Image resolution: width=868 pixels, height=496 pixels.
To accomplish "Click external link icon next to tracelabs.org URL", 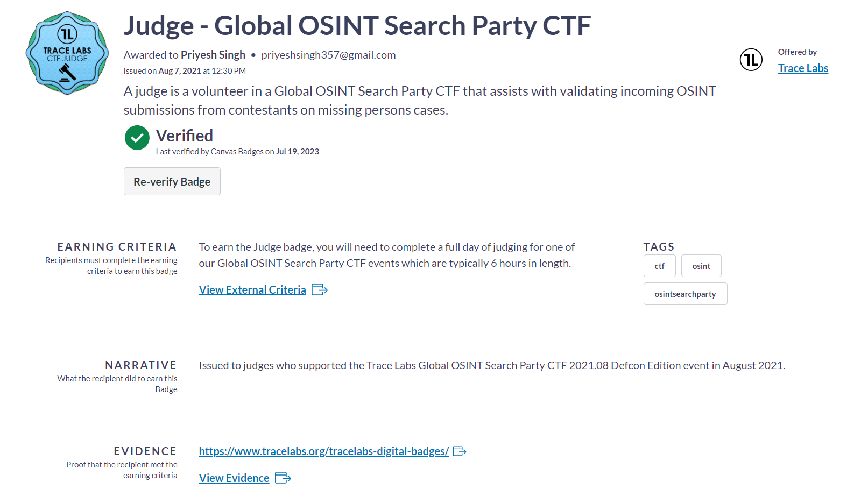I will [x=460, y=451].
